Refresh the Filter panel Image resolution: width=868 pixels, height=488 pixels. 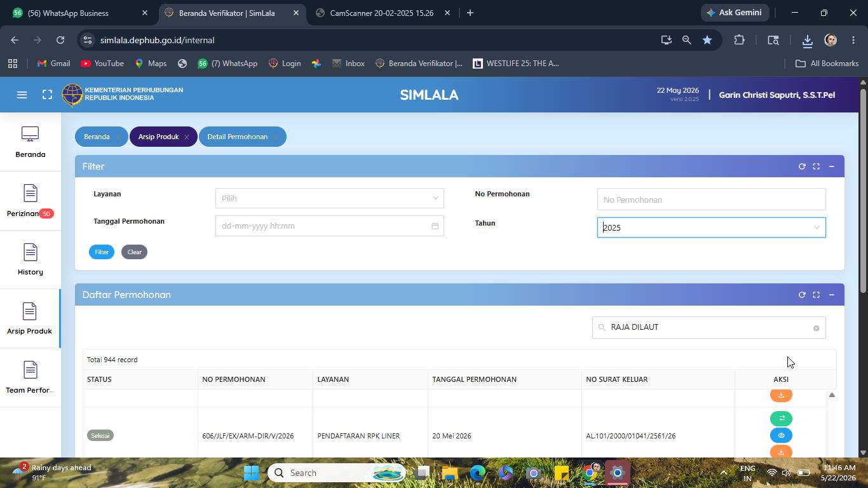802,166
